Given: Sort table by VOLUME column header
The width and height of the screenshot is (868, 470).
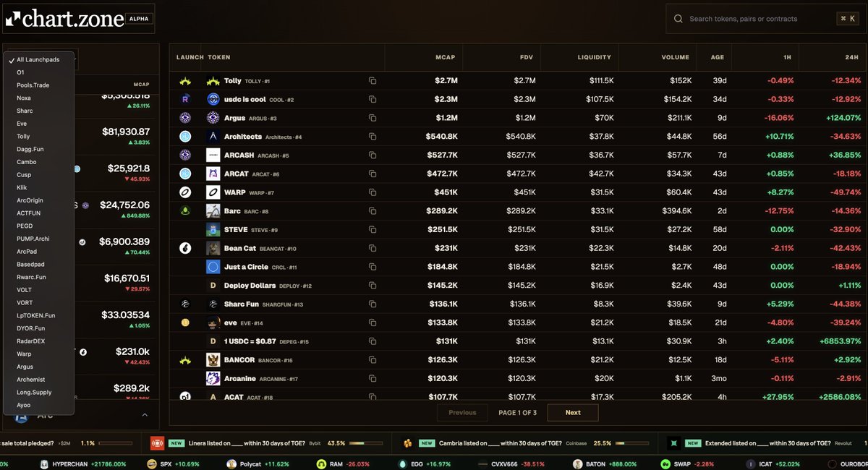Looking at the screenshot, I should coord(675,57).
